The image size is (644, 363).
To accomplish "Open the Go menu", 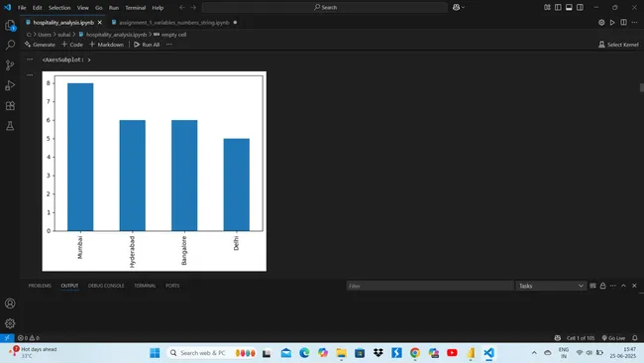I will (98, 7).
